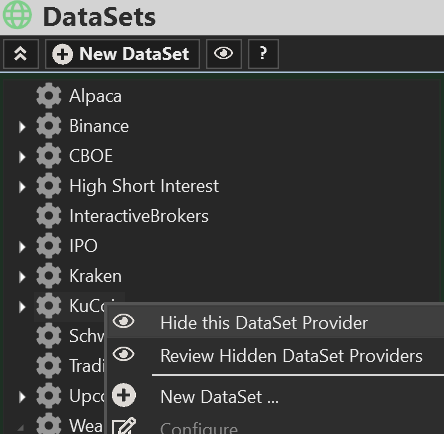Viewport: 444px width, 434px height.
Task: Expand the Binance provider node
Action: (22, 127)
